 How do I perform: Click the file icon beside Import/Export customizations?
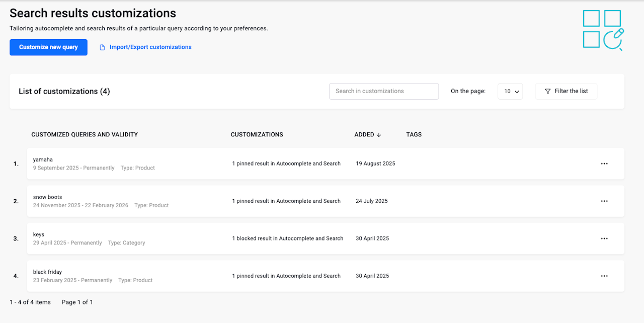[102, 47]
